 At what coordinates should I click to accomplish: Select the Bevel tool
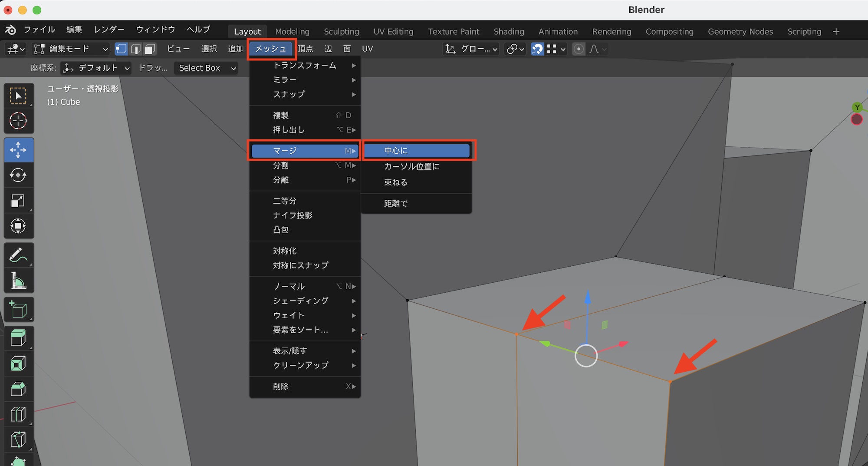coord(18,389)
